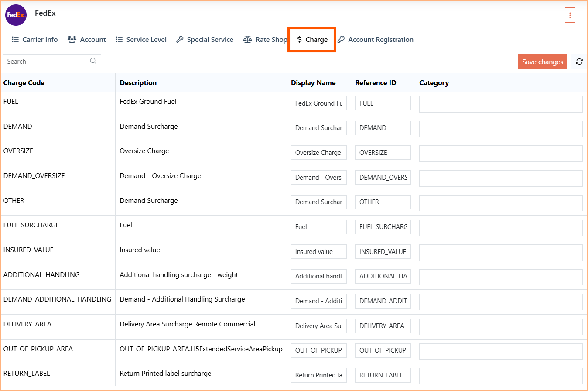Go to the Service Level tab
The image size is (588, 391).
tap(141, 39)
